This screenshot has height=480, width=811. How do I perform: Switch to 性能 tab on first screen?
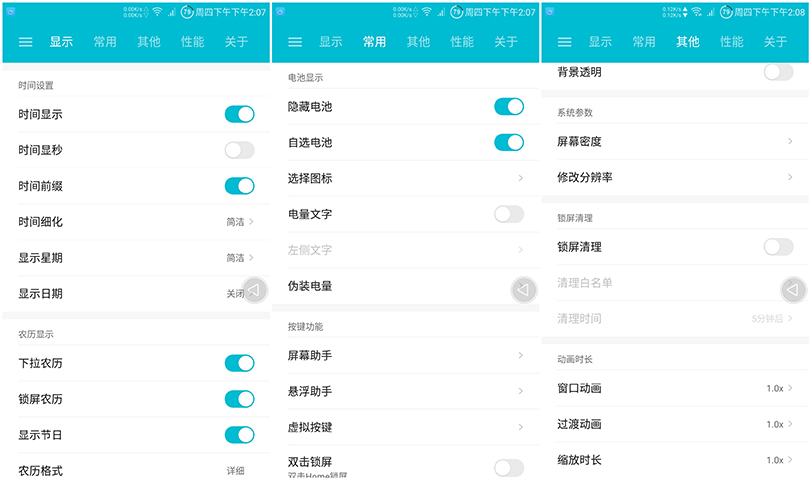click(192, 42)
